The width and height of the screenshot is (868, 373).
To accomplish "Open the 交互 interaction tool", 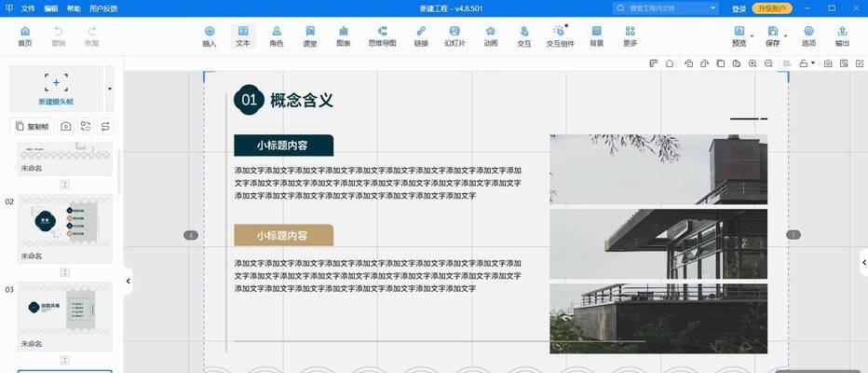I will [x=523, y=36].
